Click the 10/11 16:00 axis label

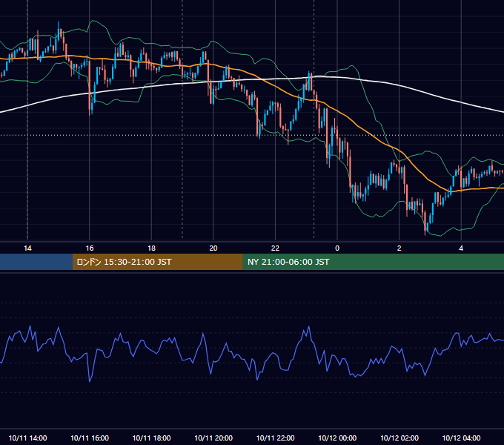point(90,438)
